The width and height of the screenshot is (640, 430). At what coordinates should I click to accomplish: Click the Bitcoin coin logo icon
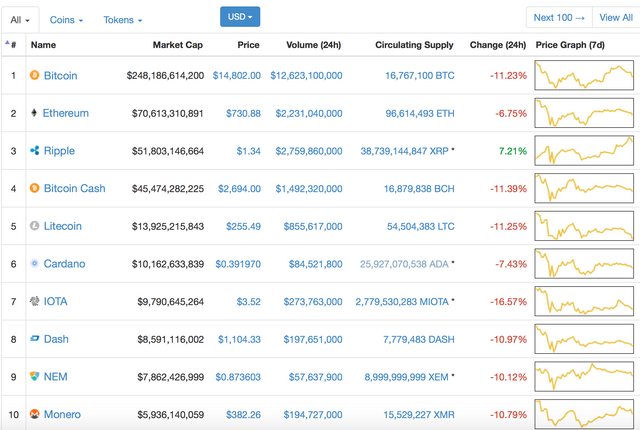pyautogui.click(x=35, y=75)
